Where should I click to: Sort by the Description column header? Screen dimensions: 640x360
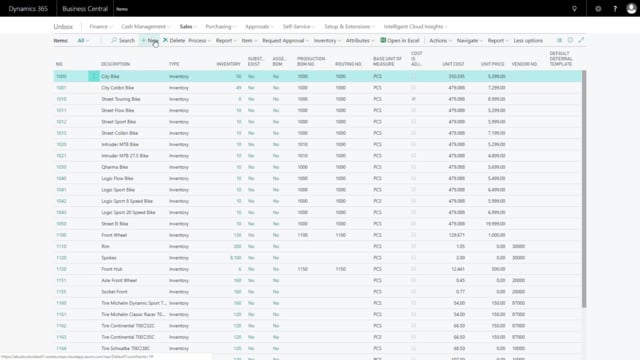[116, 64]
